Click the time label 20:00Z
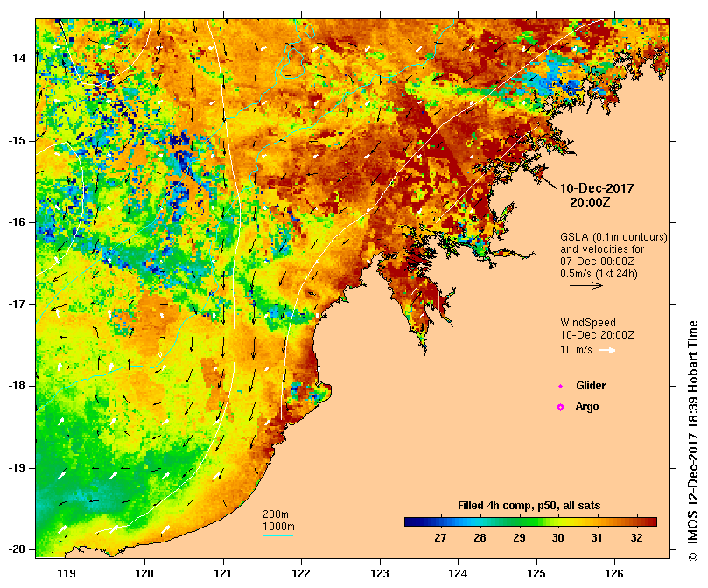 pyautogui.click(x=590, y=202)
